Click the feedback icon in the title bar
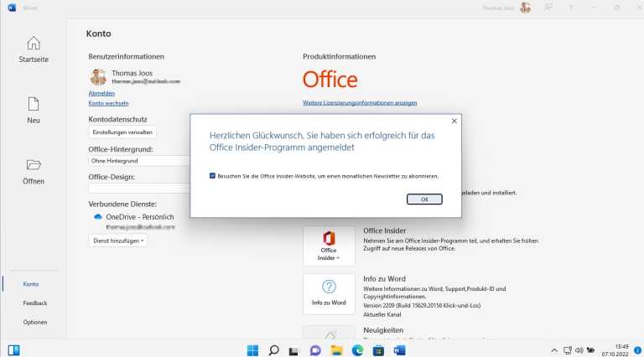Viewport: 644px width, 357px height. pos(548,8)
